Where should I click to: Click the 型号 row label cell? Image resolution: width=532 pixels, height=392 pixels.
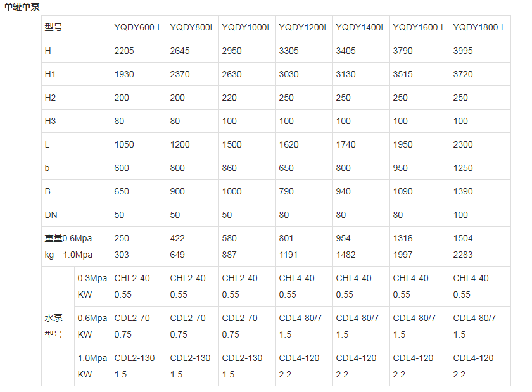tap(77, 27)
